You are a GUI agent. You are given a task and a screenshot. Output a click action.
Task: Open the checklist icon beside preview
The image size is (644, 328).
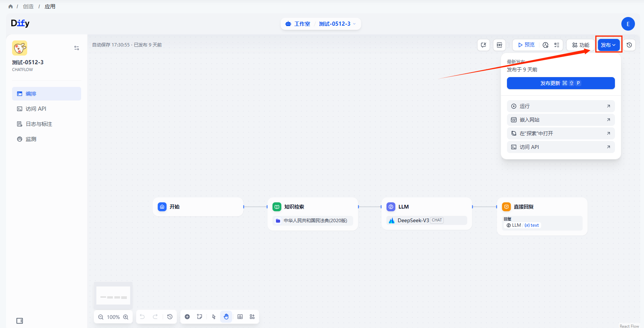pyautogui.click(x=557, y=45)
